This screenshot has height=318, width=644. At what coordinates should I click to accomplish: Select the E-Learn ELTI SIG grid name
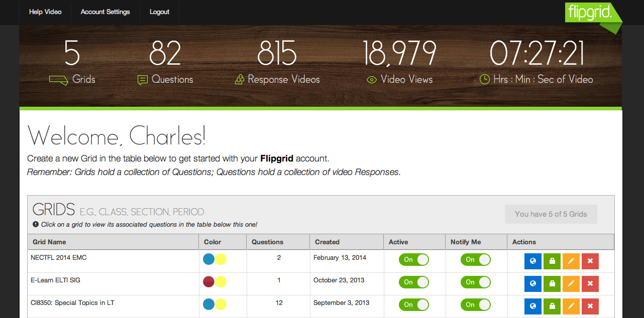coord(55,280)
